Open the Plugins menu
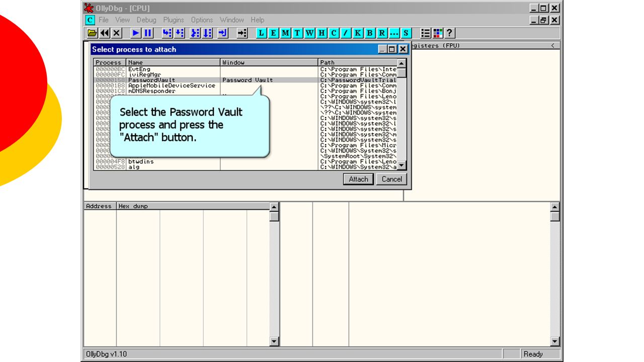The image size is (644, 362). [174, 20]
